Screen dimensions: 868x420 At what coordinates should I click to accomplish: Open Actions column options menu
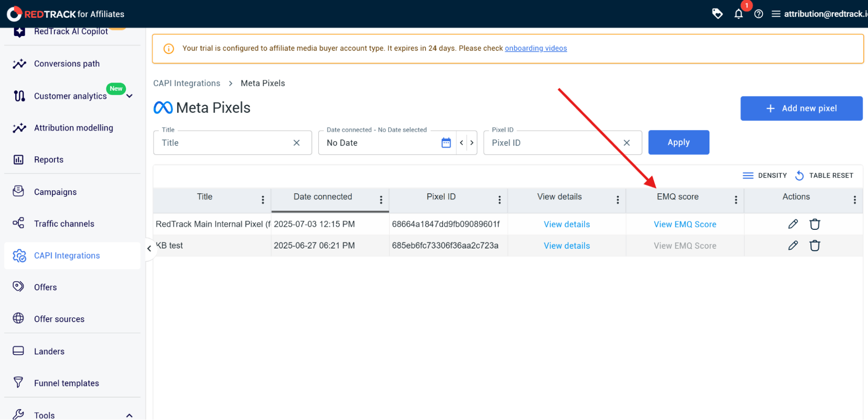point(855,199)
